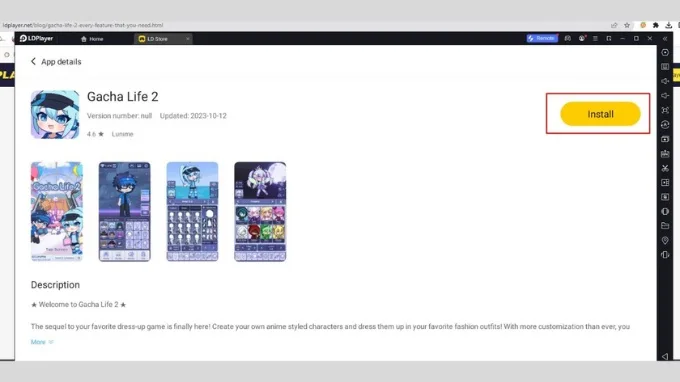Go back using the App details arrow
Image resolution: width=680 pixels, height=382 pixels.
click(33, 62)
